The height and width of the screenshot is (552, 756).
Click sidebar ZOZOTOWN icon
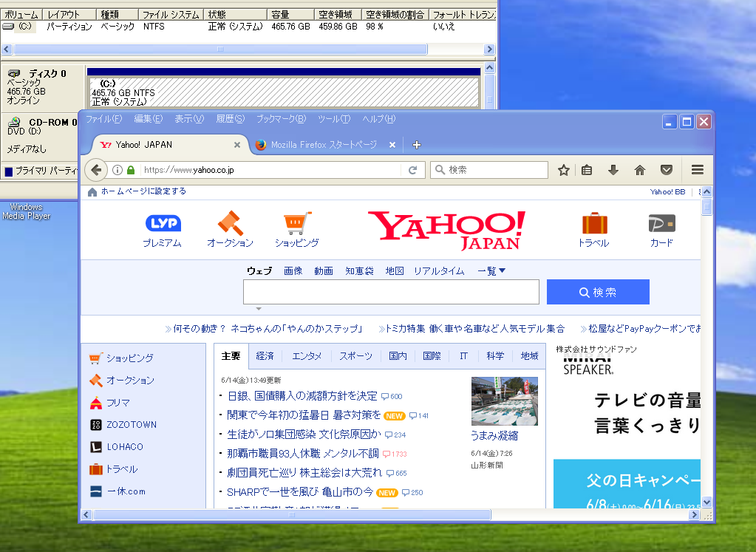tap(96, 425)
